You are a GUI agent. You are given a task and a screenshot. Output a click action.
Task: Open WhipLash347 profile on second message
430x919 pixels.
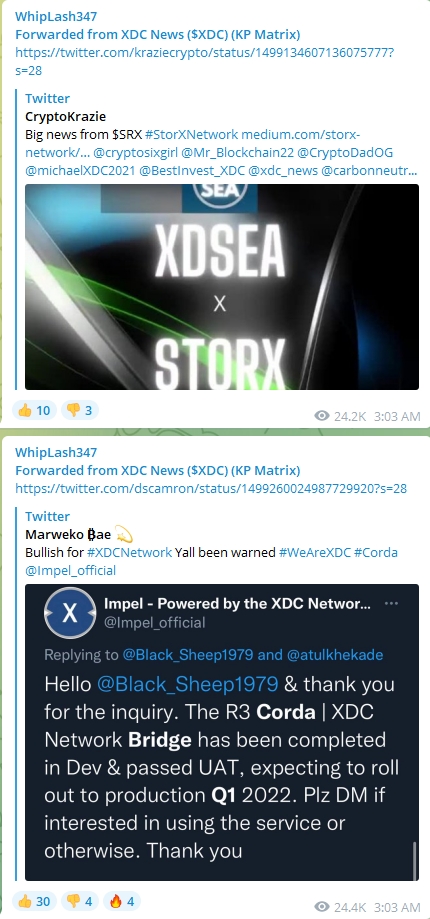tap(56, 452)
